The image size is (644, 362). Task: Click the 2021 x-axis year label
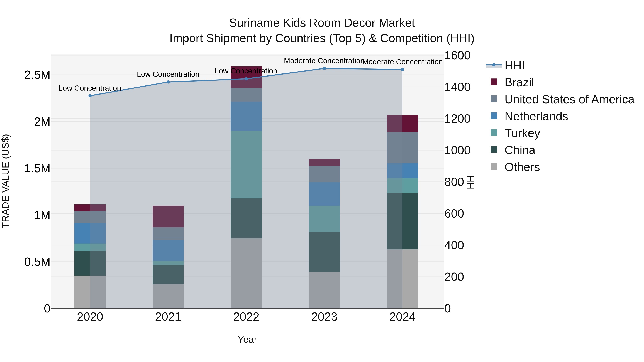tap(168, 317)
